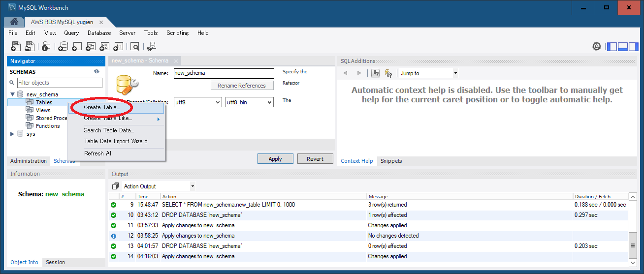The width and height of the screenshot is (644, 274).
Task: Click the Filter objects search field
Action: pos(60,83)
